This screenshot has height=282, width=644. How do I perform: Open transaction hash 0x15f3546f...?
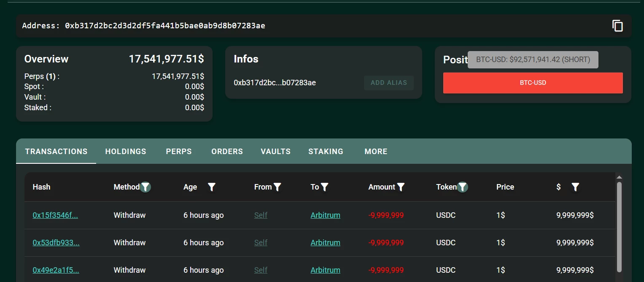click(55, 215)
